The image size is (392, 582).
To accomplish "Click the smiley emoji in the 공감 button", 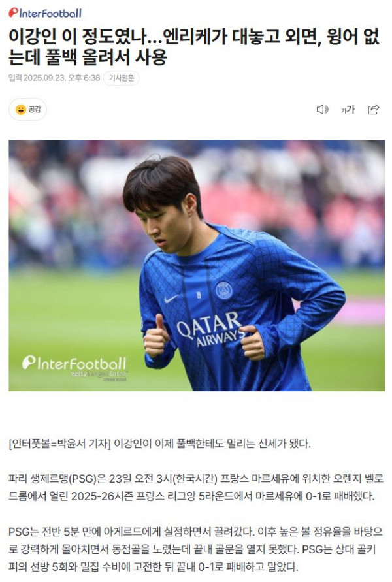I will 21,110.
